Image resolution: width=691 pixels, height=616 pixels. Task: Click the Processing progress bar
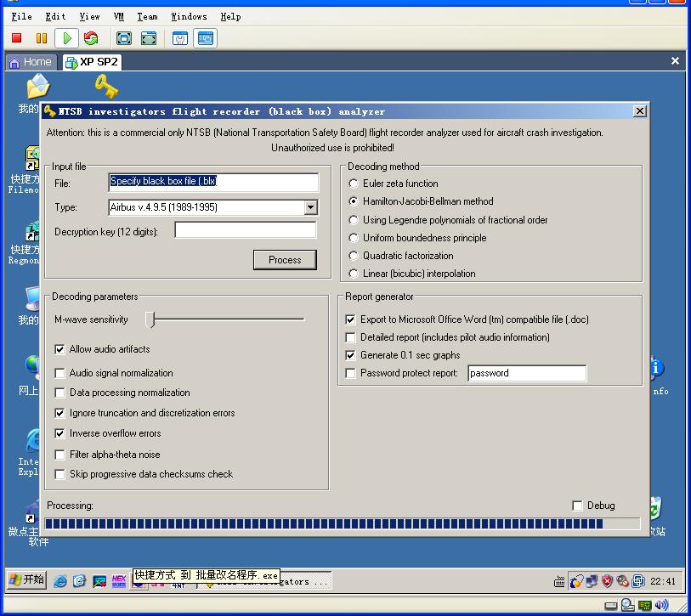tap(343, 523)
